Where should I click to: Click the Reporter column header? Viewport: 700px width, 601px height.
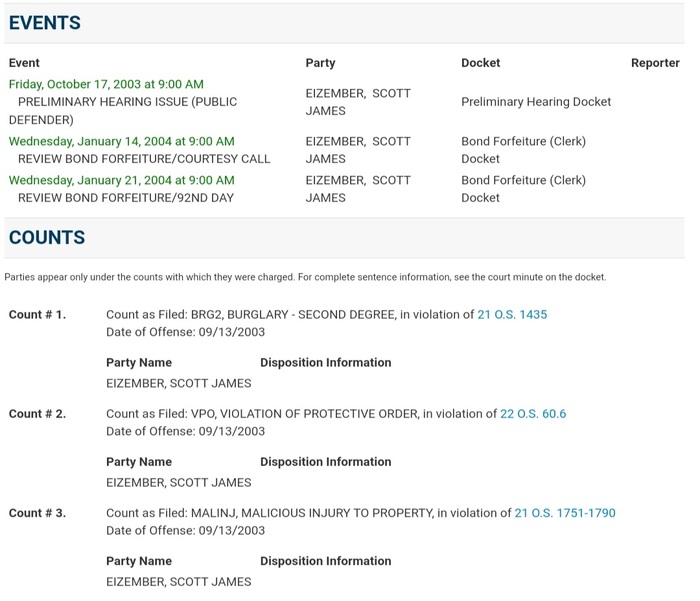(655, 63)
